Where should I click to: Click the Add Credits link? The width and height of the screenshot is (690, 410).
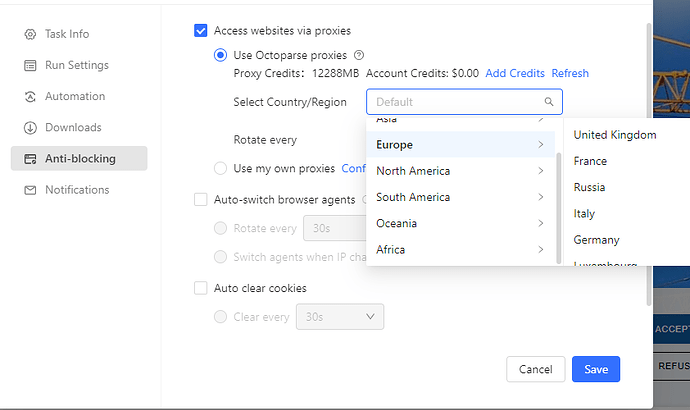(x=515, y=73)
